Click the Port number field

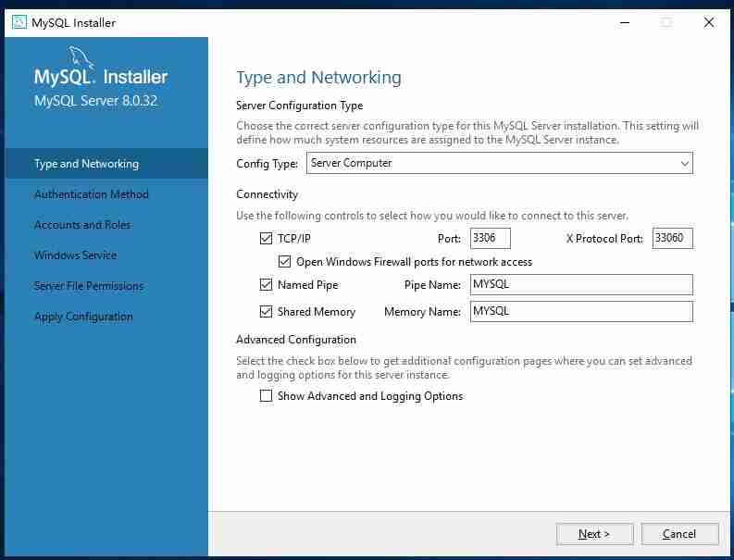(x=490, y=239)
